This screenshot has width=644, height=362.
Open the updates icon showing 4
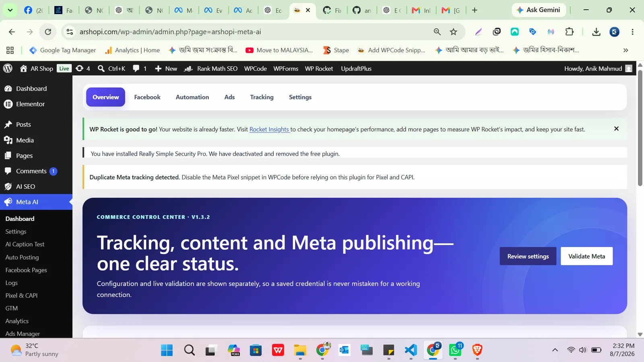point(83,68)
